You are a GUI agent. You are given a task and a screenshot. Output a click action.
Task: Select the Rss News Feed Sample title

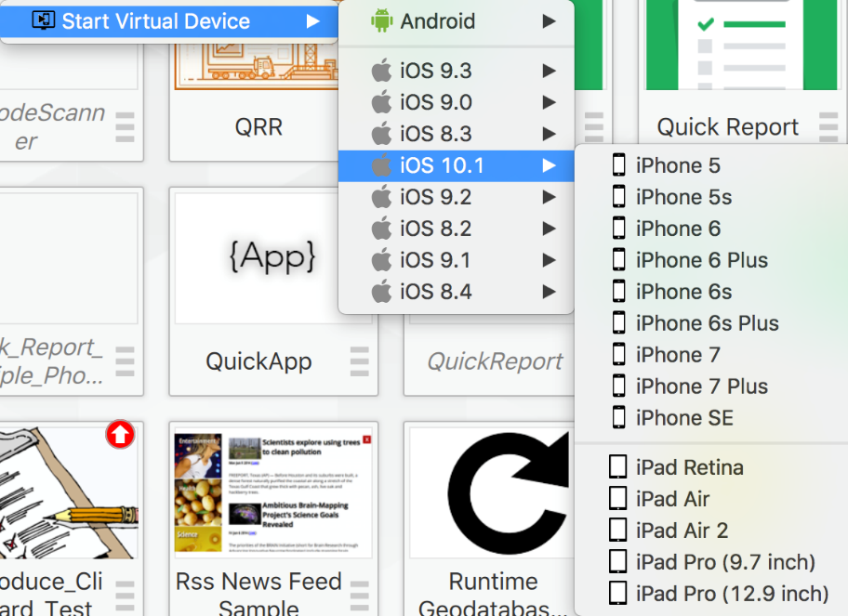tap(258, 596)
